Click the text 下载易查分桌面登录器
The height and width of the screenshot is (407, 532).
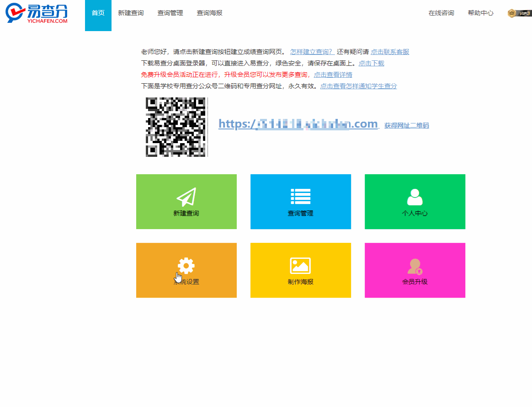[173, 63]
